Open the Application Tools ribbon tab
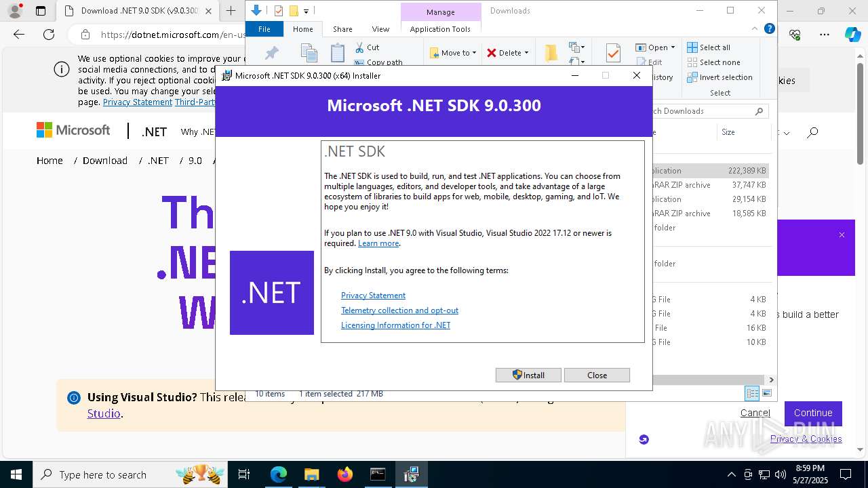The image size is (868, 488). pos(440,29)
